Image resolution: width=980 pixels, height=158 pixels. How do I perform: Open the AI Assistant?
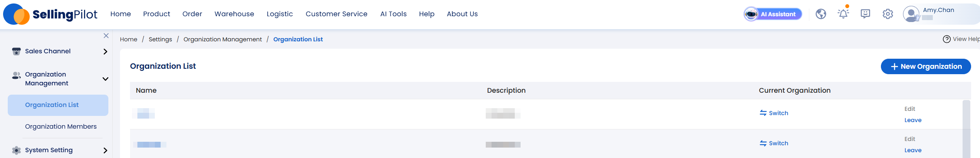coord(773,14)
